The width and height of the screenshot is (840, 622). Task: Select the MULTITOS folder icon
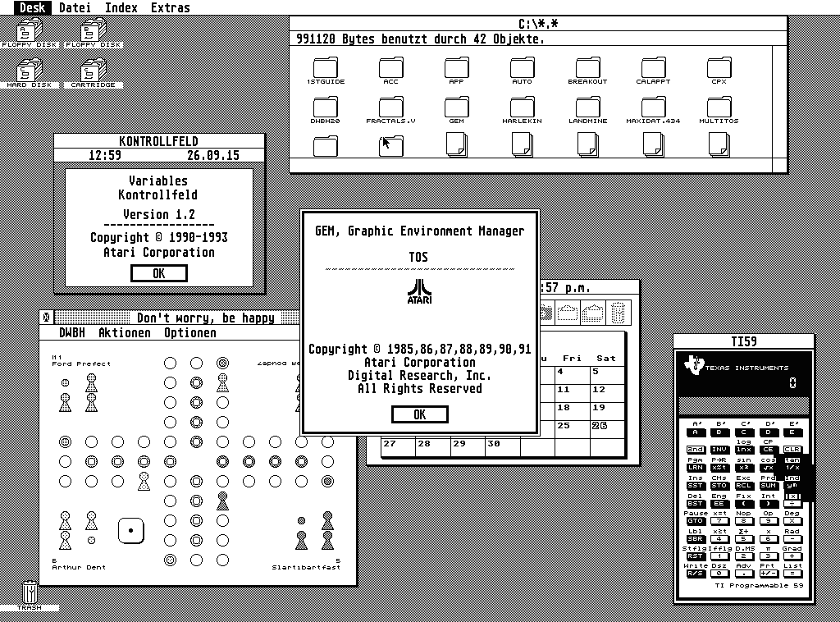[x=719, y=110]
